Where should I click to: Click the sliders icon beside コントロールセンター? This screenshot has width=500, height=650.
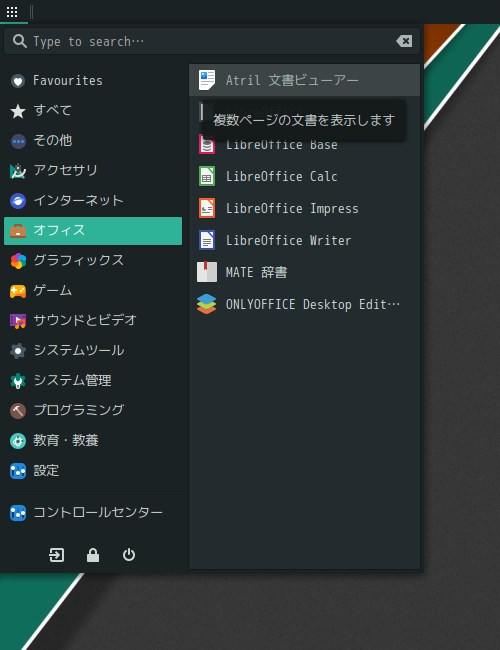tap(18, 513)
